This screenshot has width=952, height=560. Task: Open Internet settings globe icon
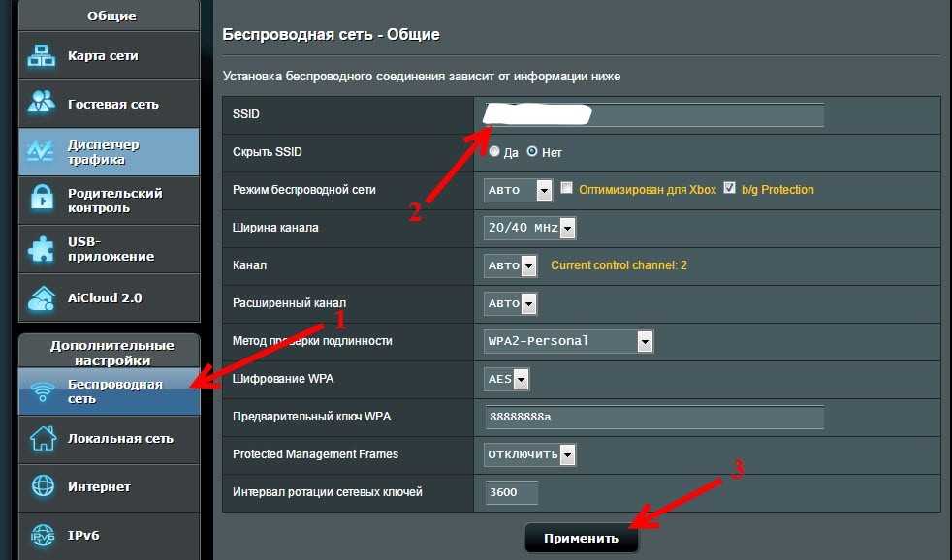(x=42, y=486)
